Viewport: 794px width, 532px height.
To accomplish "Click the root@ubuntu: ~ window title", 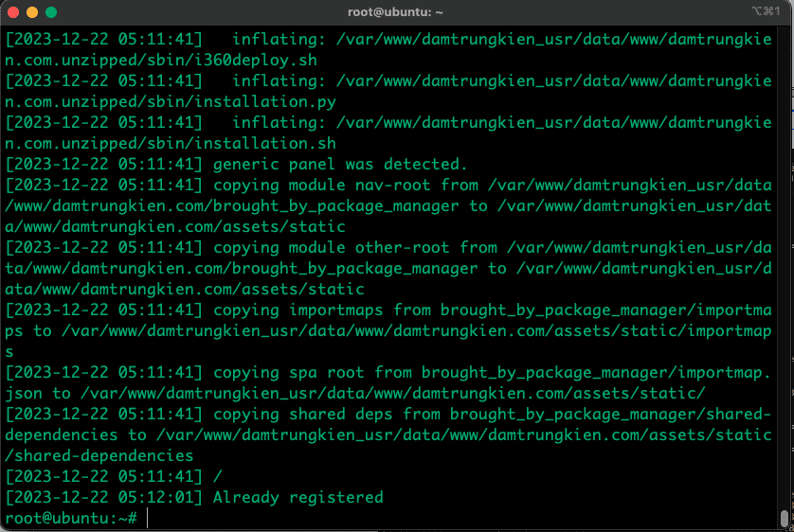I will 396,12.
